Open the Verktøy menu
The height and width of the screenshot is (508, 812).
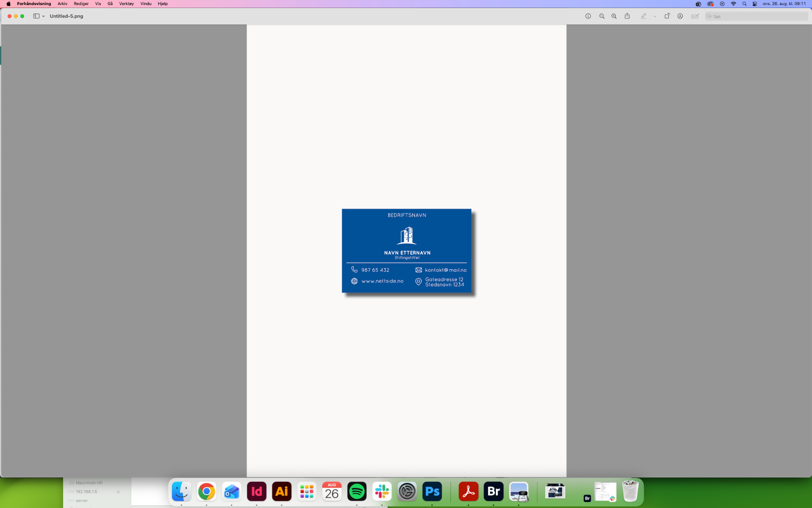pyautogui.click(x=126, y=4)
